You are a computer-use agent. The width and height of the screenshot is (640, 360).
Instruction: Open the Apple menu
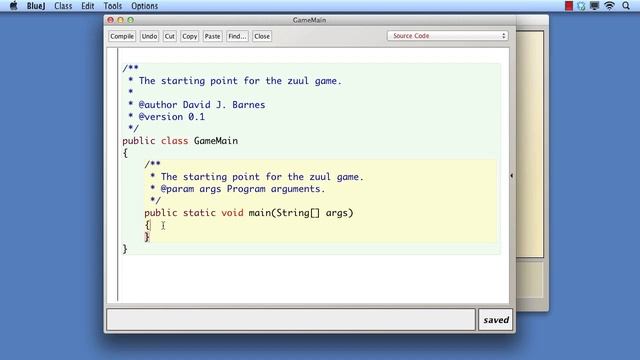click(13, 6)
